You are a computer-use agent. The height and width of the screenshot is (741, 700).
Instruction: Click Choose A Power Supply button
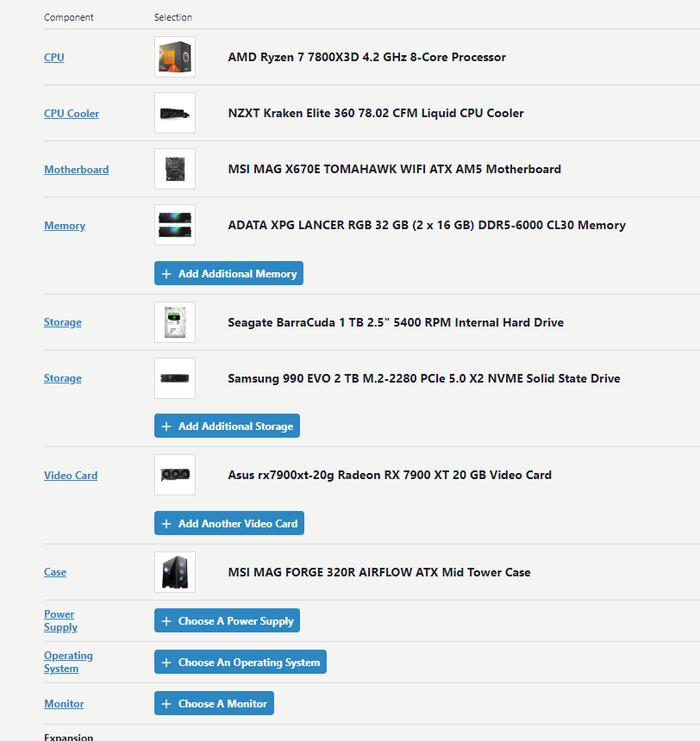[x=227, y=620]
